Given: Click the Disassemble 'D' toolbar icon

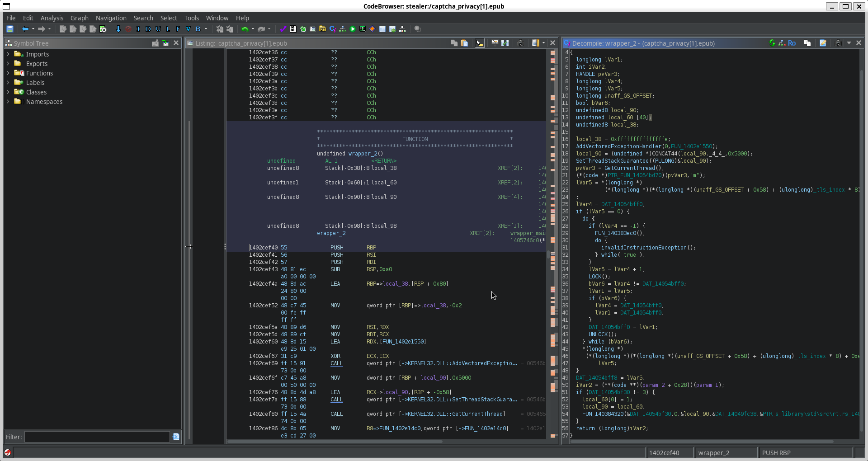Looking at the screenshot, I should click(148, 29).
